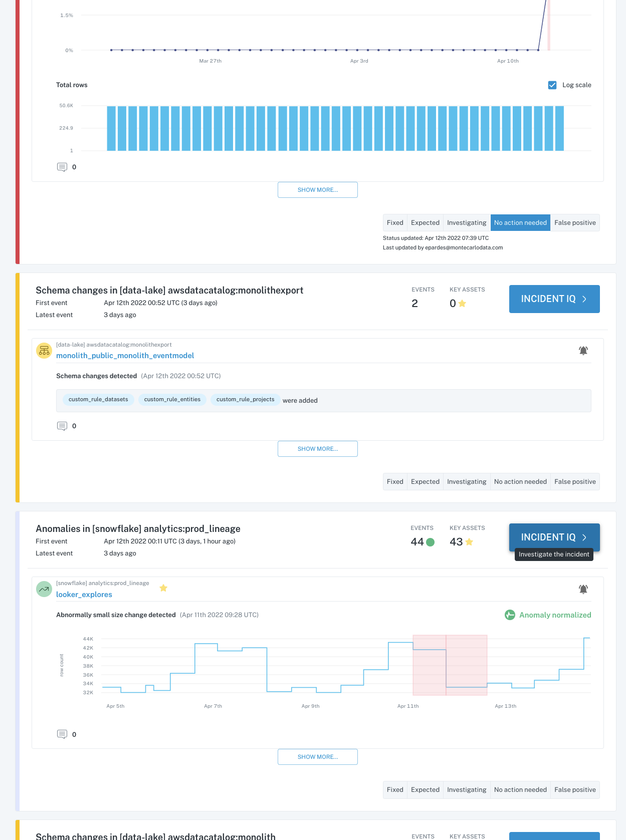The image size is (626, 840).
Task: Mark top incident as Fixed
Action: [395, 223]
